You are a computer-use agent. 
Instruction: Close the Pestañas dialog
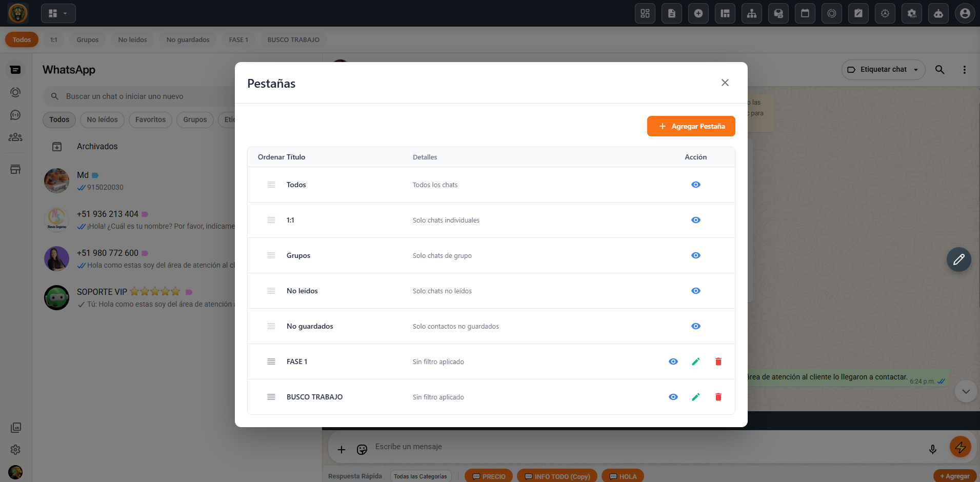[725, 83]
